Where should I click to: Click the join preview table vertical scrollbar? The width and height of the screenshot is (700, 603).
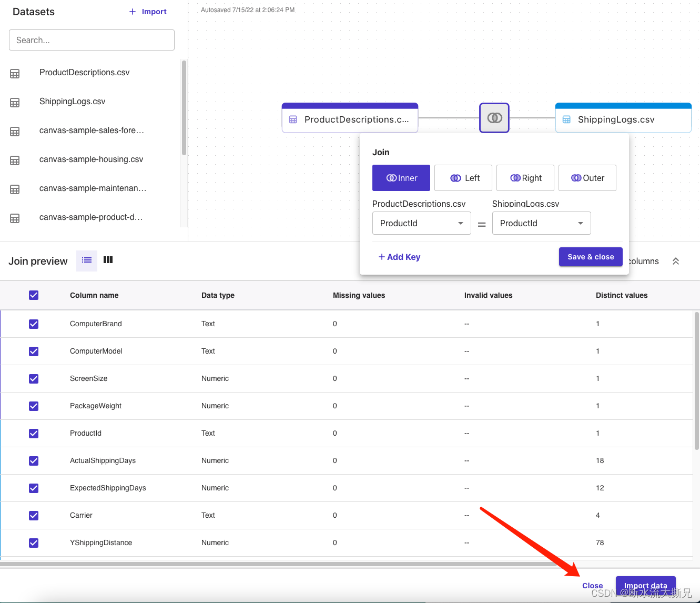pos(697,381)
